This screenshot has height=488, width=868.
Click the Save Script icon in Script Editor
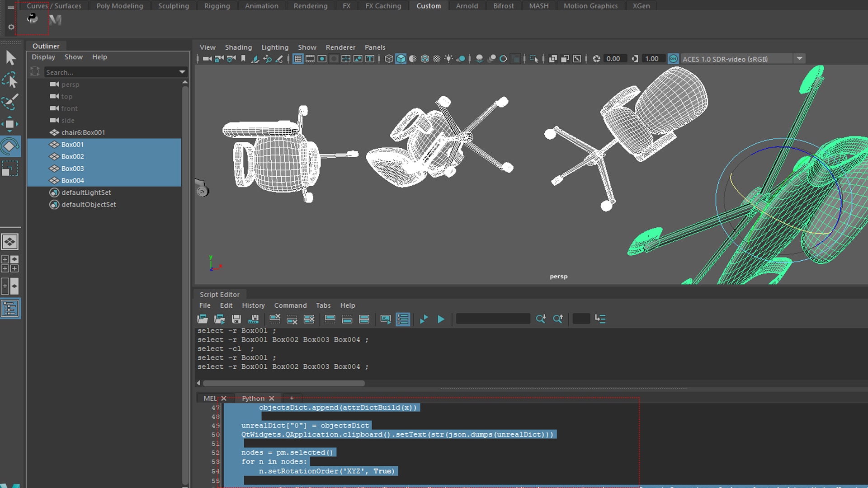[236, 319]
